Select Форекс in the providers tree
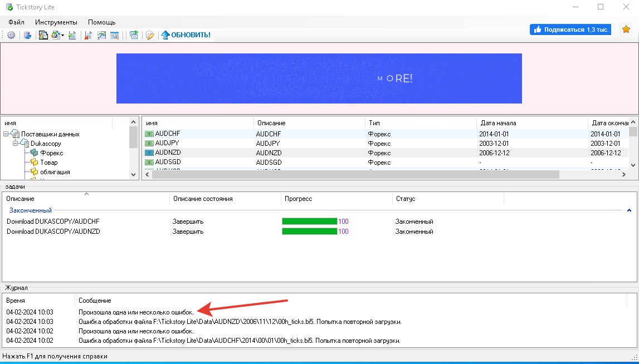This screenshot has height=364, width=639. (x=52, y=153)
